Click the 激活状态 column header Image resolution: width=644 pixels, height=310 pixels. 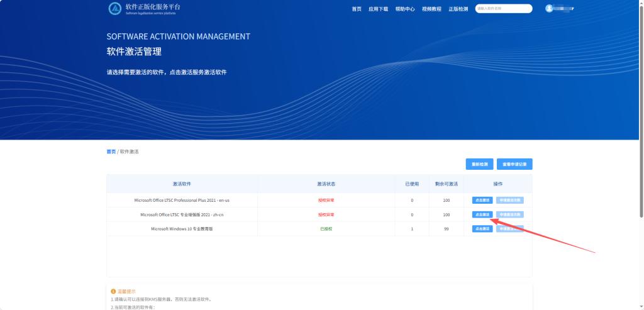pos(326,184)
